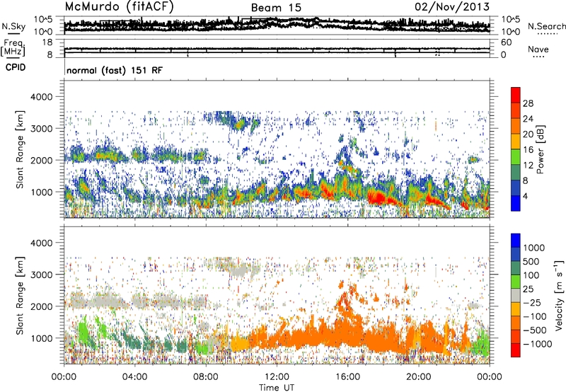Click the "-500" label on velocity color bar
This screenshot has width=566, height=392.
click(535, 330)
